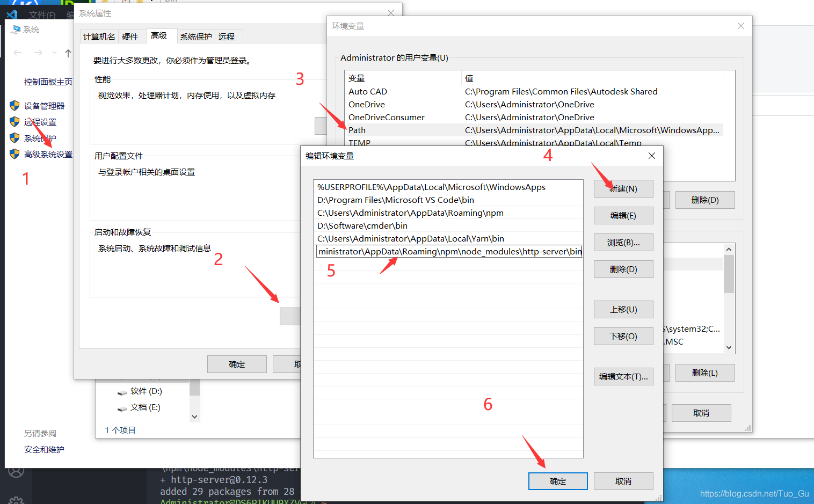This screenshot has width=814, height=504.
Task: Click 取消 in 编辑环境变量 dialog
Action: [623, 481]
